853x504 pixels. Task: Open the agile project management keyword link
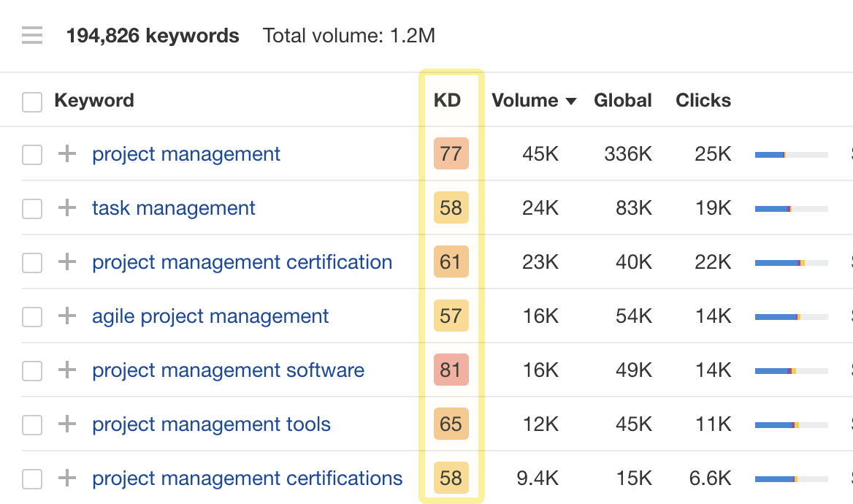[210, 316]
